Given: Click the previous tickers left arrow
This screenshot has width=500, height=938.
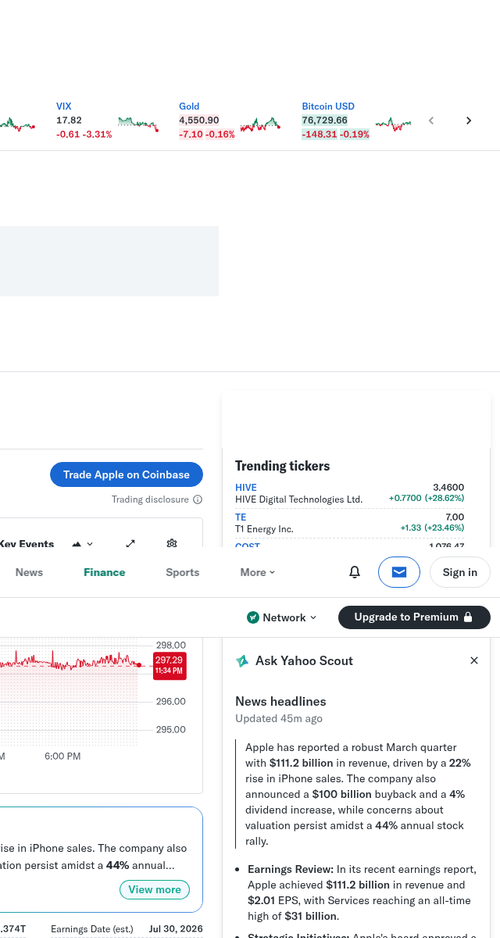Looking at the screenshot, I should pyautogui.click(x=431, y=121).
